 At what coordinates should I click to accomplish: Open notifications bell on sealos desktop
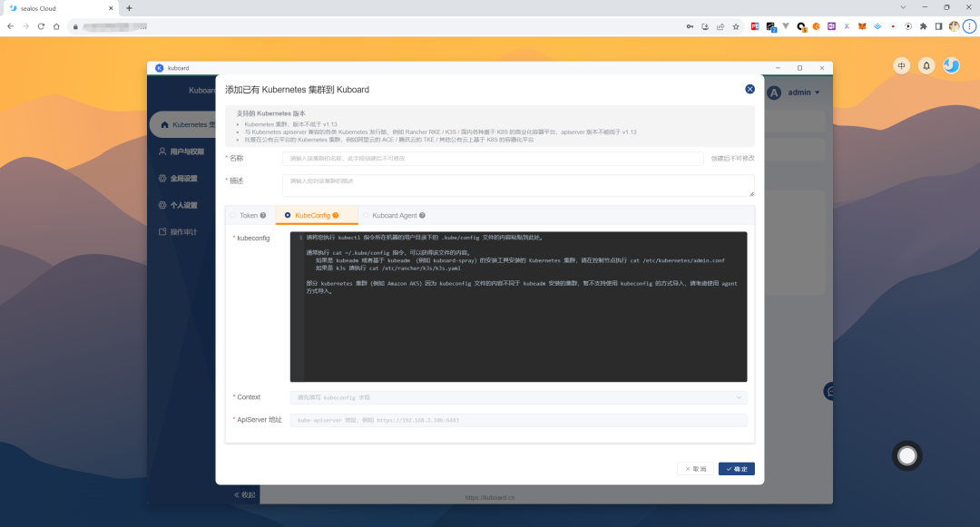tap(926, 65)
